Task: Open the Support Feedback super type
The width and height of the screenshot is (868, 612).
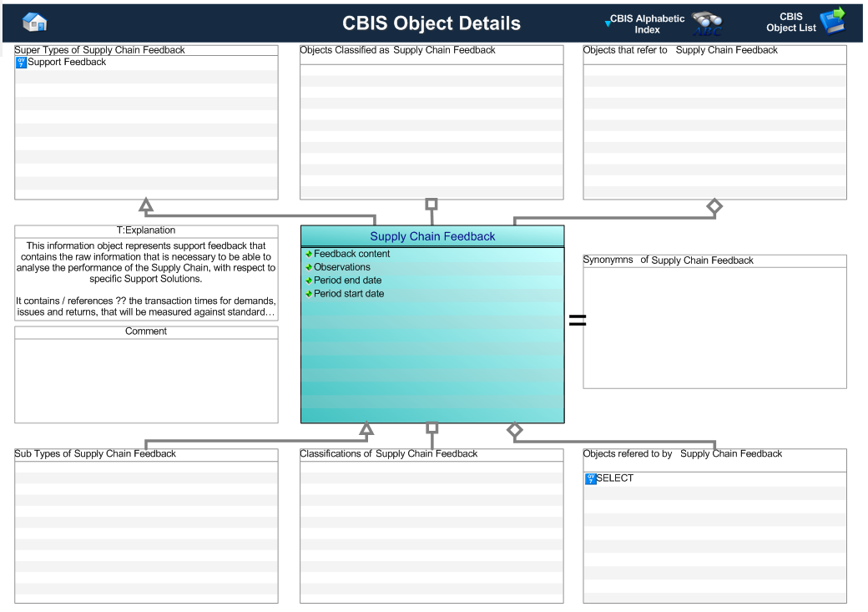Action: tap(67, 63)
